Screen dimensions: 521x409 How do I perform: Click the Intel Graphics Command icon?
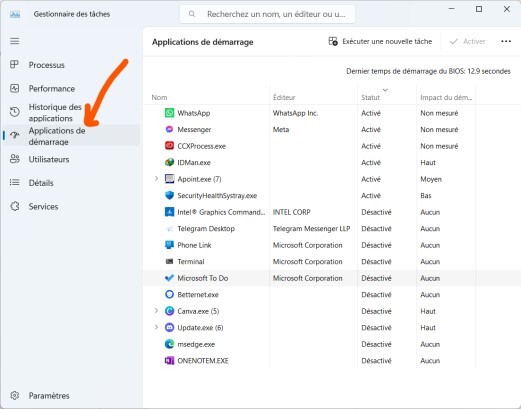169,212
